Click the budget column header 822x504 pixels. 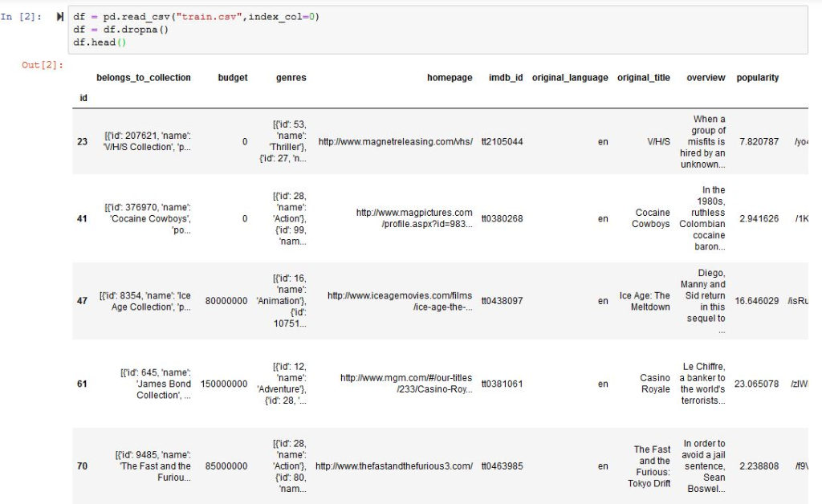tap(233, 78)
